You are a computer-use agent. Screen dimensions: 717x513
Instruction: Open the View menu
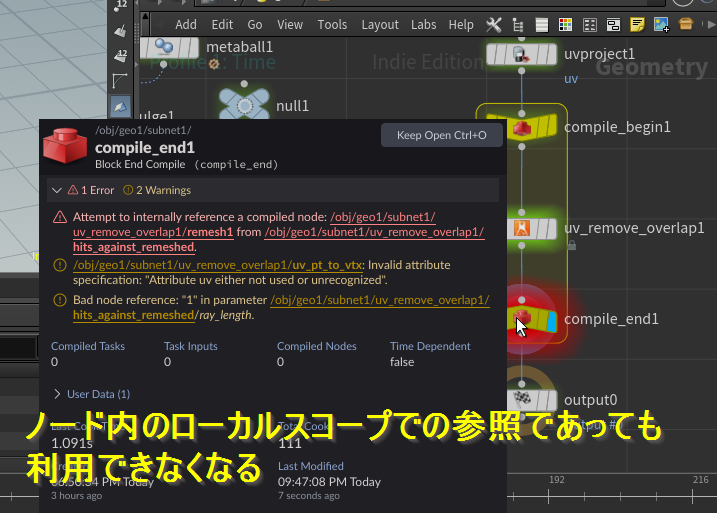pos(290,25)
